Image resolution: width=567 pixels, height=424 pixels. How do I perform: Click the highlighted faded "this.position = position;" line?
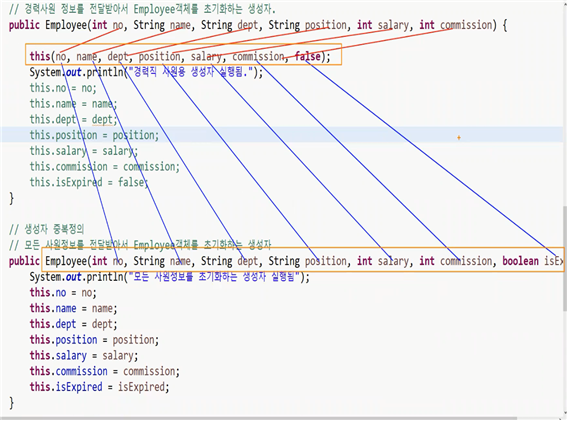(94, 135)
